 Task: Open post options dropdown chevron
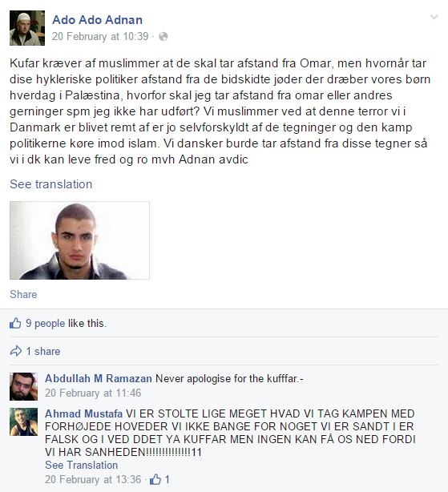[434, 17]
